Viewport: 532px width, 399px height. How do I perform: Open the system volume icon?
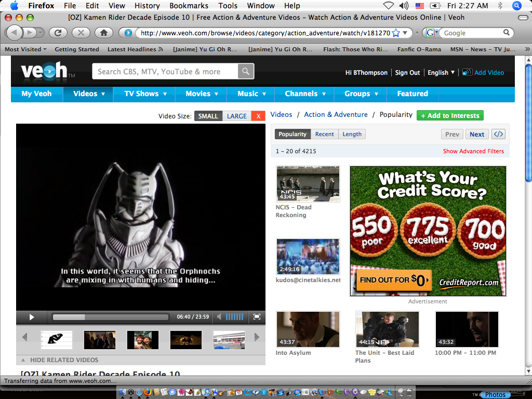pyautogui.click(x=404, y=5)
